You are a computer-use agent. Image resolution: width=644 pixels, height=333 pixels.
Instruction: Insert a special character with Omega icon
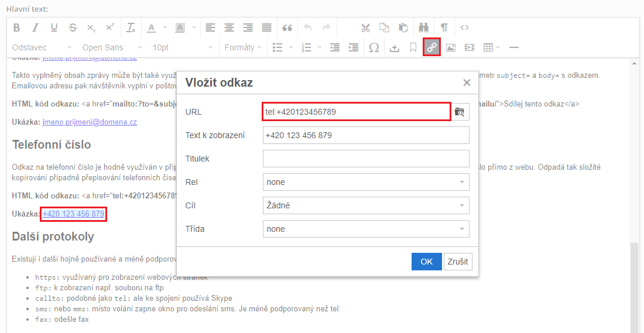pyautogui.click(x=374, y=47)
